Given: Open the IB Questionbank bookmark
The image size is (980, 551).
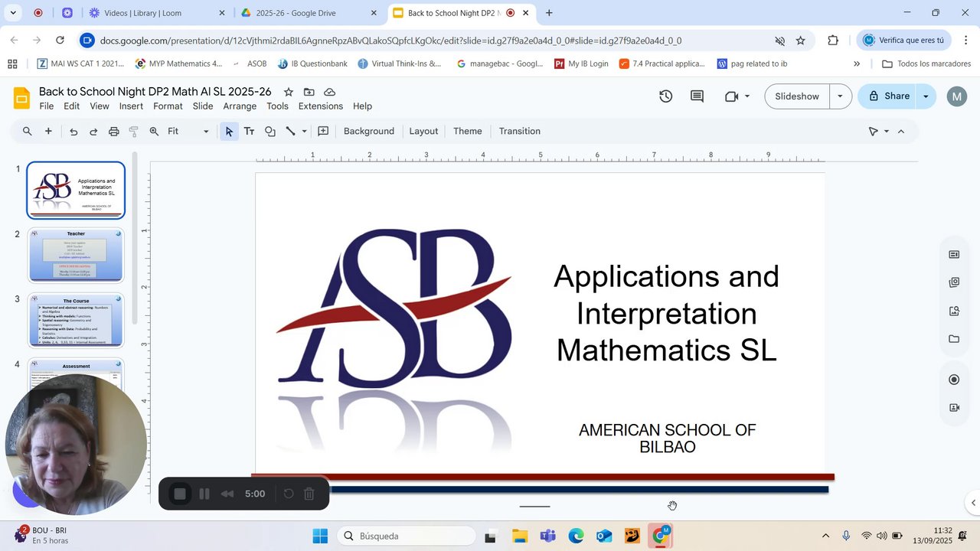Looking at the screenshot, I should click(x=312, y=64).
